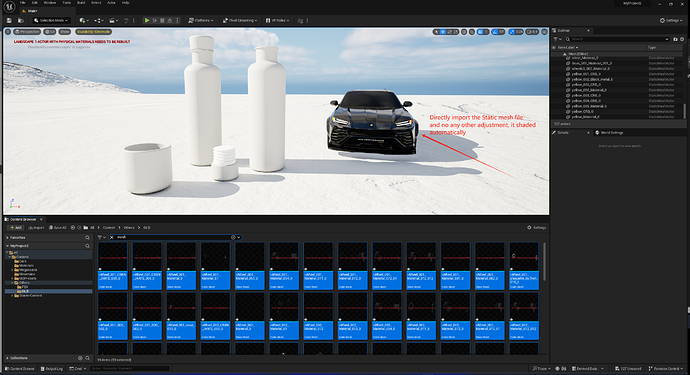This screenshot has height=375, width=690.
Task: Click the Import button in Content Browser
Action: pyautogui.click(x=37, y=228)
